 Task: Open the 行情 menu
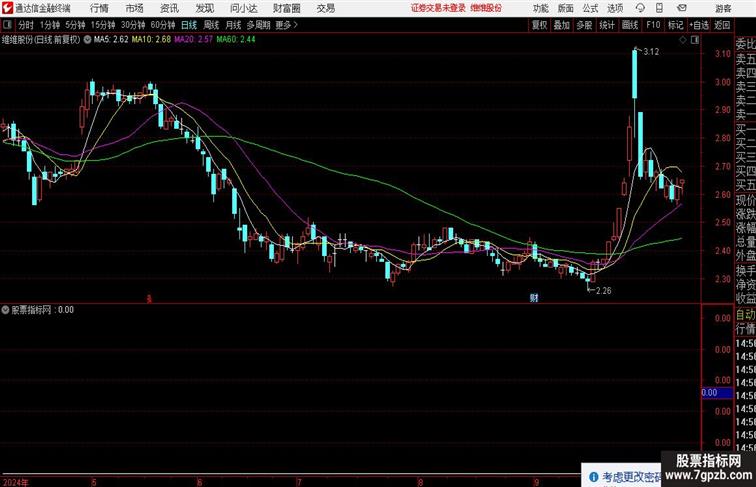(99, 8)
